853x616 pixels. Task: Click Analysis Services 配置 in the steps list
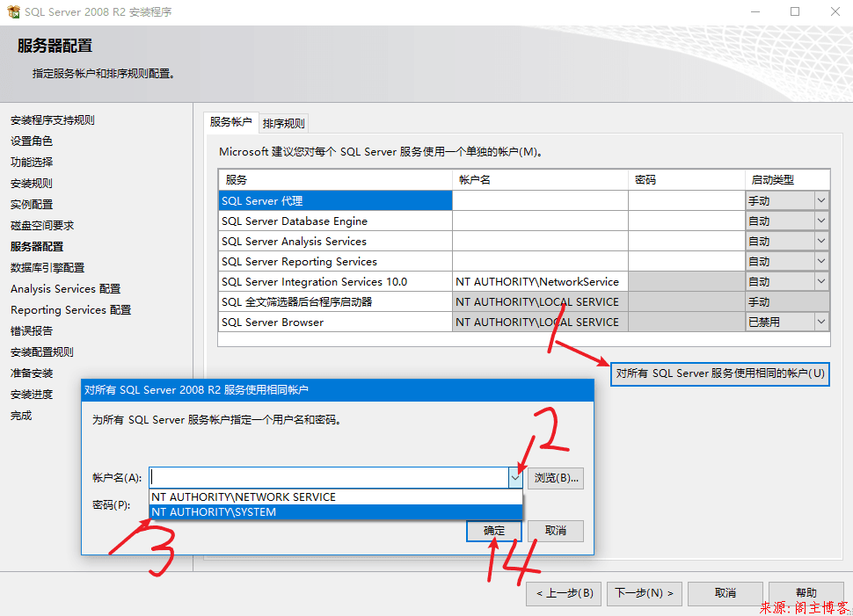pos(65,289)
